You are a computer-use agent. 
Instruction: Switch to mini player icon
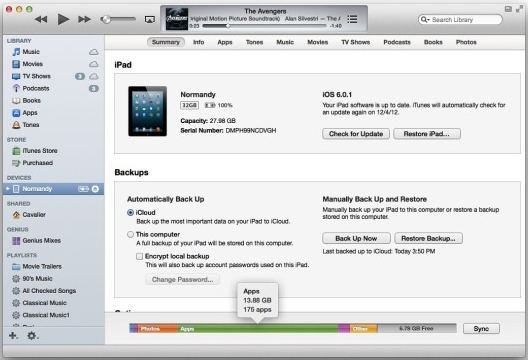click(x=508, y=9)
